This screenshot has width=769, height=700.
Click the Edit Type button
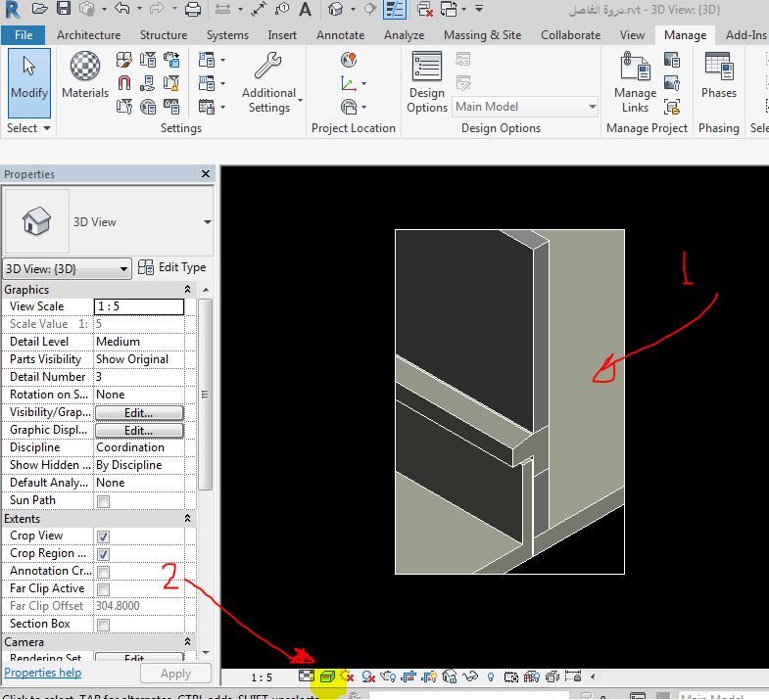[172, 267]
